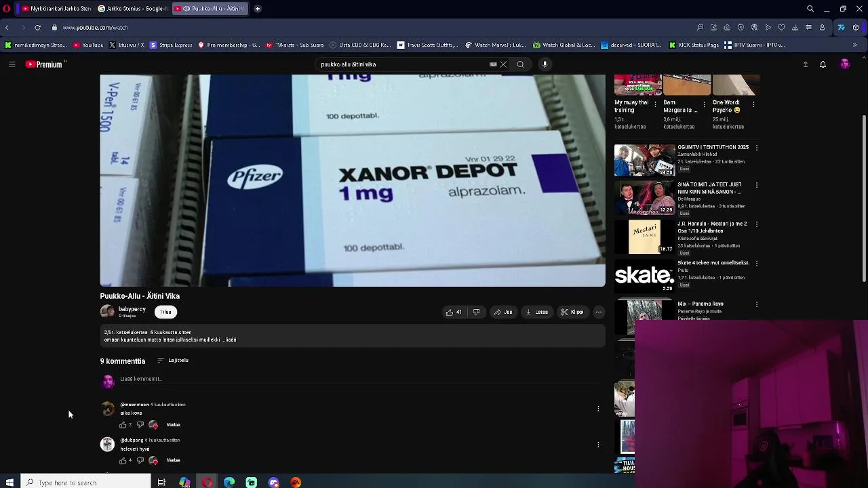
Task: Open OGUMTV TENTTUTHON 2025 video thumbnail
Action: (x=644, y=160)
